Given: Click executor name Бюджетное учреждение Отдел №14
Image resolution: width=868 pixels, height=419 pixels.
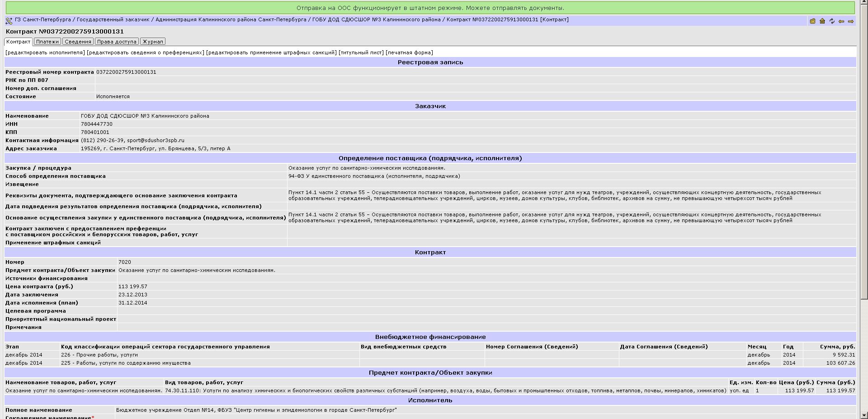Looking at the screenshot, I should pyautogui.click(x=256, y=410).
